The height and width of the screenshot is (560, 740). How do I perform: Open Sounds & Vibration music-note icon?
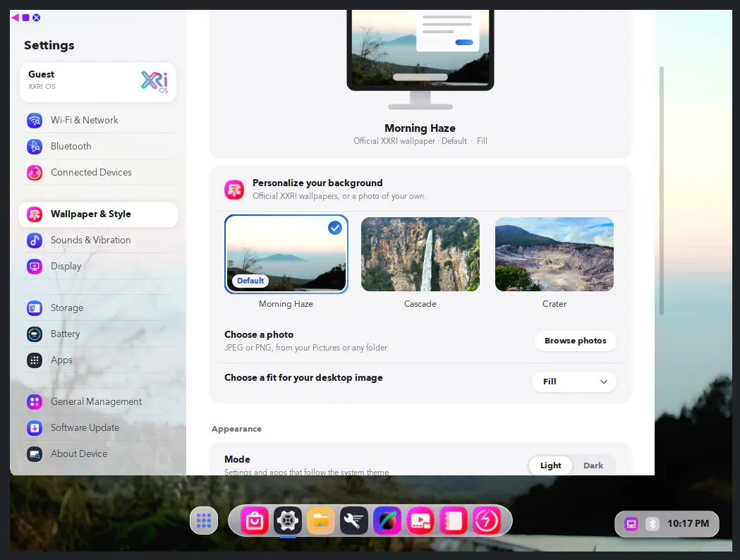35,240
